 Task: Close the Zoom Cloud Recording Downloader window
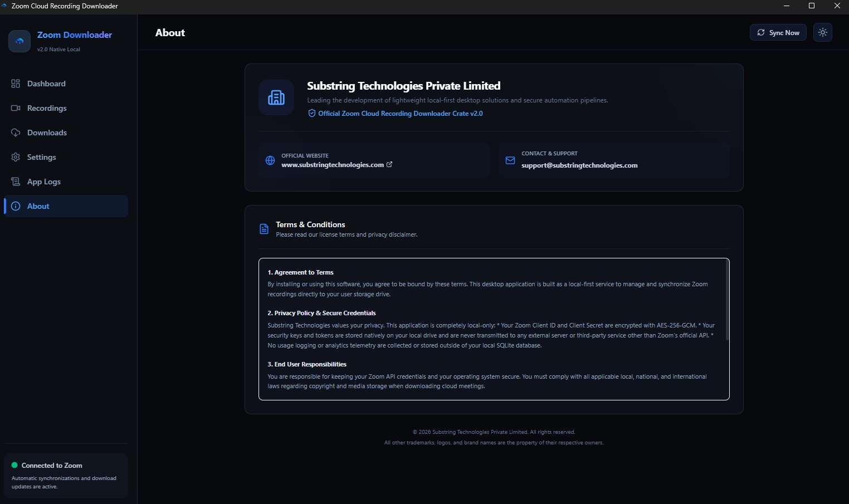837,6
